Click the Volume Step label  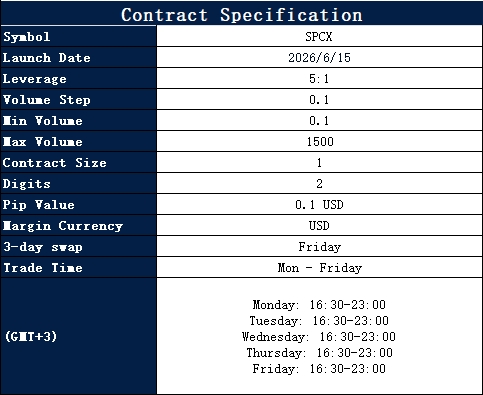point(47,100)
